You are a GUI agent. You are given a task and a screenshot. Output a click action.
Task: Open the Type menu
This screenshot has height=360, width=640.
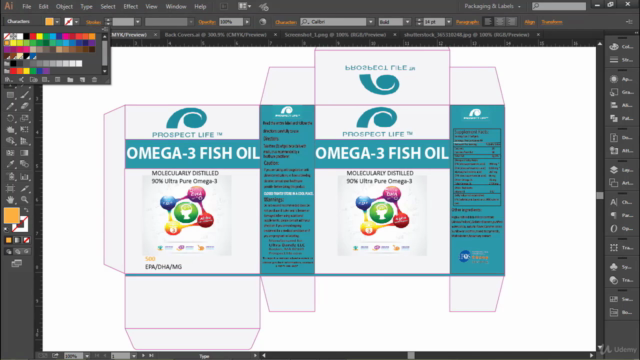(x=86, y=7)
